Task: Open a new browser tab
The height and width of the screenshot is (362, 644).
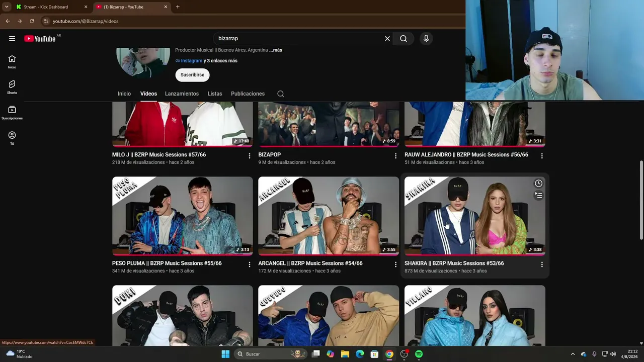Action: tap(178, 7)
